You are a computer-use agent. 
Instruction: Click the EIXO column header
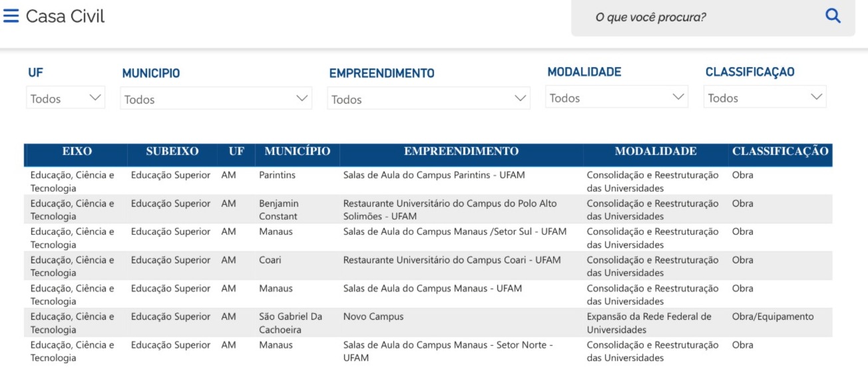click(77, 152)
